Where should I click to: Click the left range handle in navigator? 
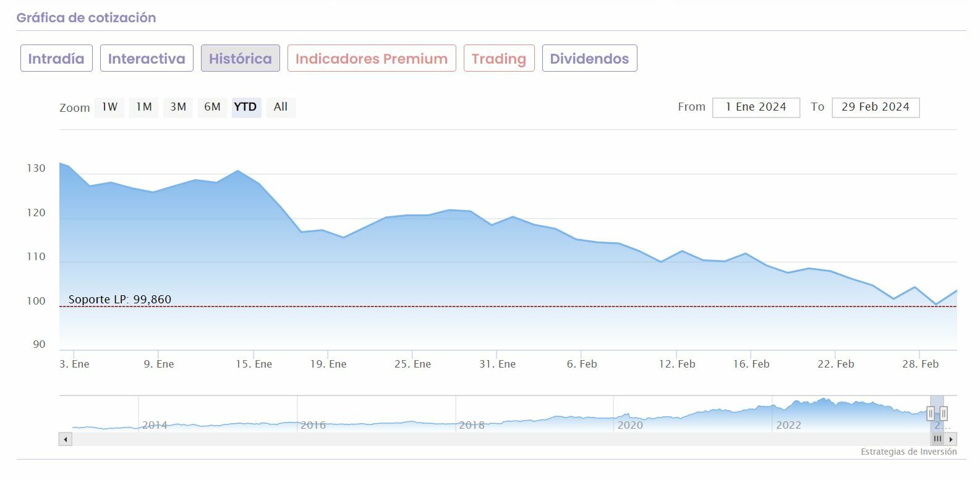pos(931,413)
